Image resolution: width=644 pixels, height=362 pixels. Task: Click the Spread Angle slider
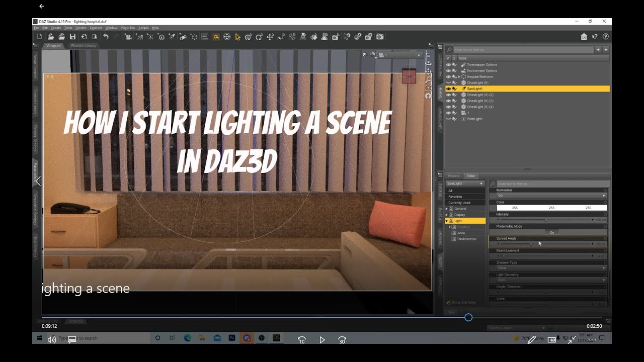click(x=545, y=244)
